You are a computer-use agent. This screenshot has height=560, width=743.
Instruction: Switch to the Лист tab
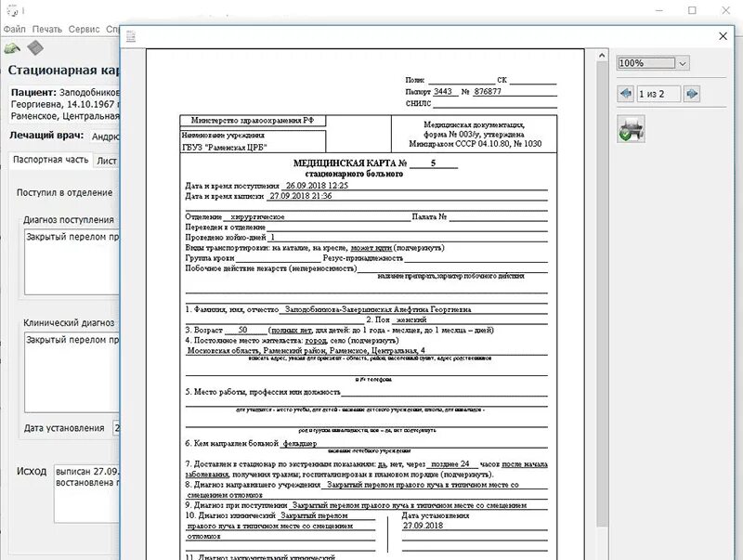pyautogui.click(x=107, y=161)
